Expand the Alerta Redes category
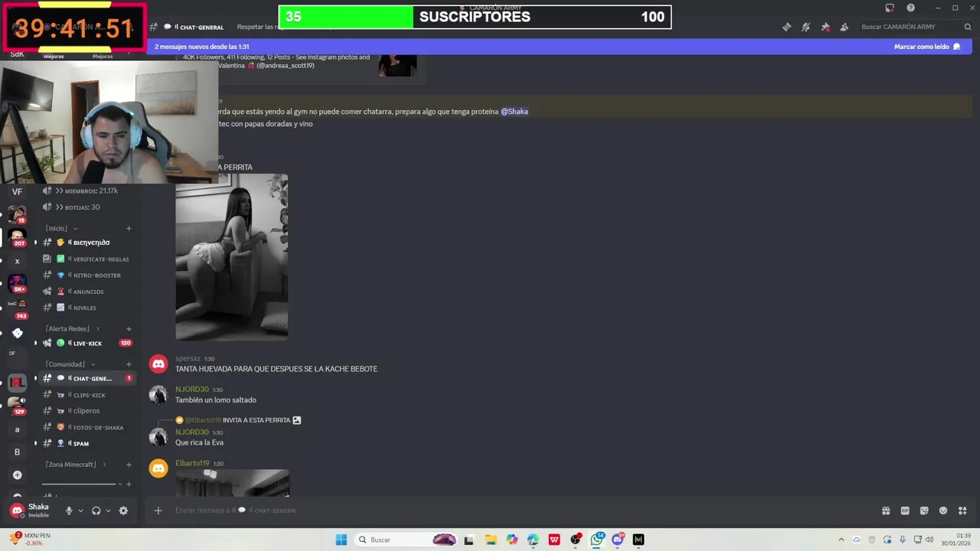Screen dimensions: 980x551 [72, 328]
